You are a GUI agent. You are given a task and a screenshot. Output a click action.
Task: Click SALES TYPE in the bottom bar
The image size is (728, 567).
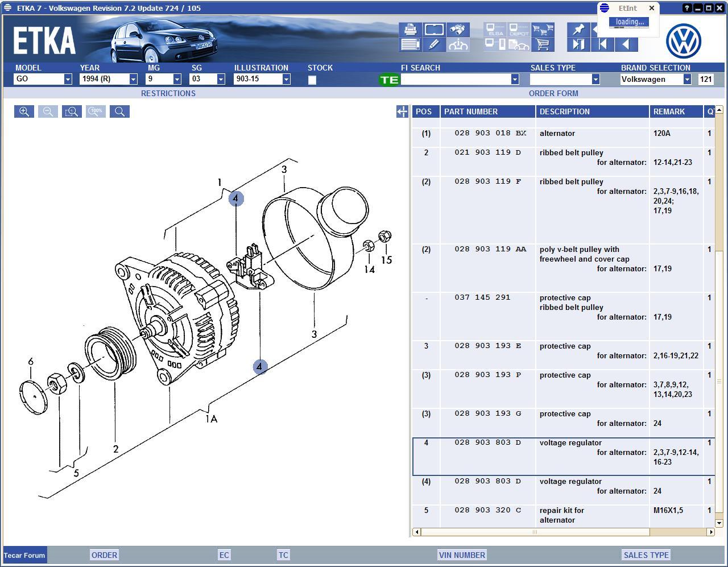tap(646, 555)
